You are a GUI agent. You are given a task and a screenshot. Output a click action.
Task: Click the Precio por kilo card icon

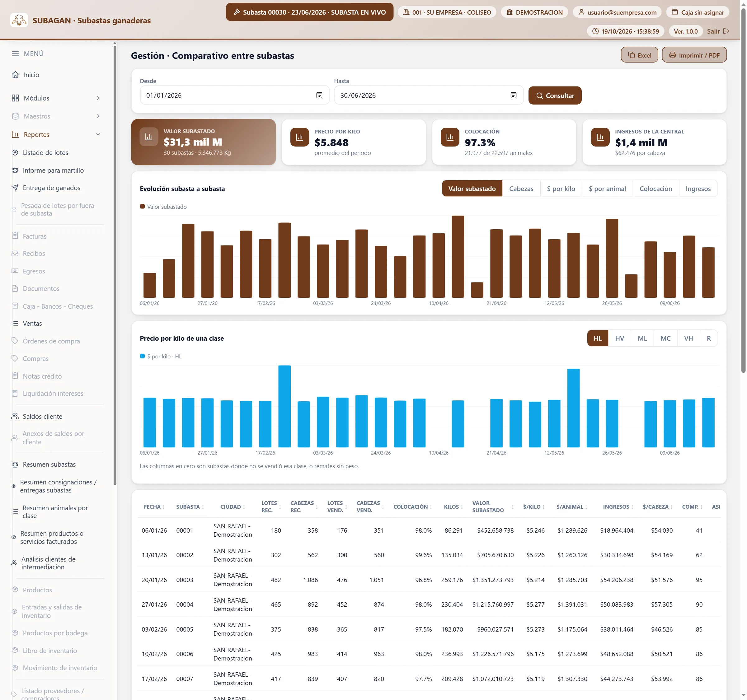click(299, 137)
